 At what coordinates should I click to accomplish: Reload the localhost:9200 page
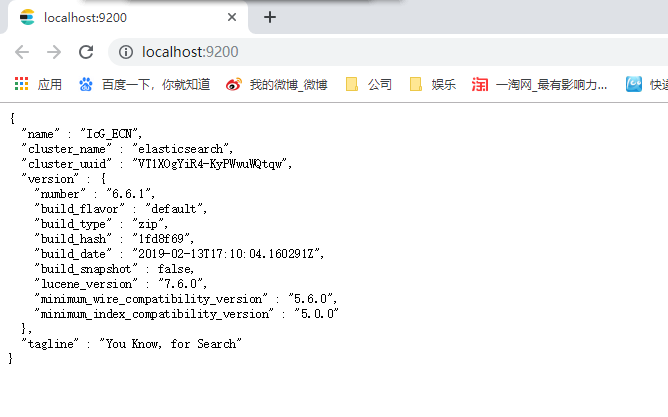point(86,52)
